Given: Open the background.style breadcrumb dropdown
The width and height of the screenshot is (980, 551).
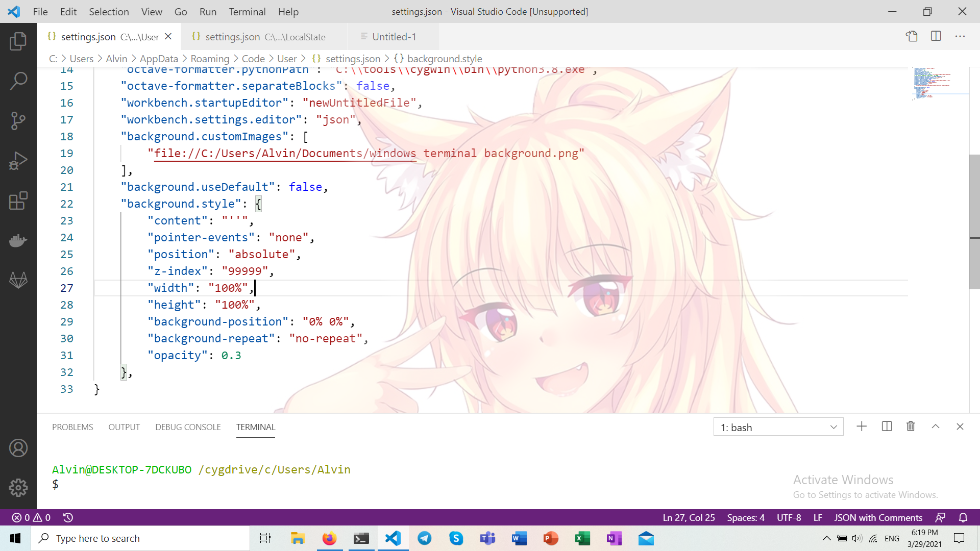Looking at the screenshot, I should (445, 59).
